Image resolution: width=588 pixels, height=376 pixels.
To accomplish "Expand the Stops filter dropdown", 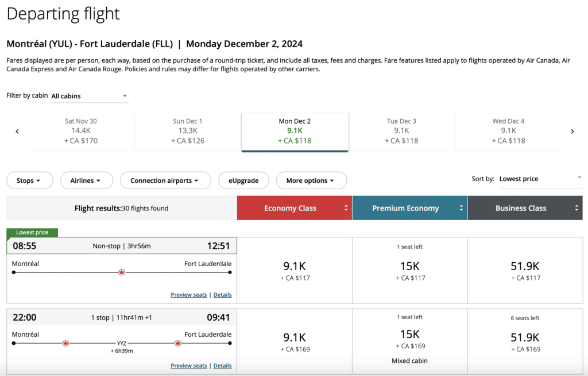I will pos(29,181).
